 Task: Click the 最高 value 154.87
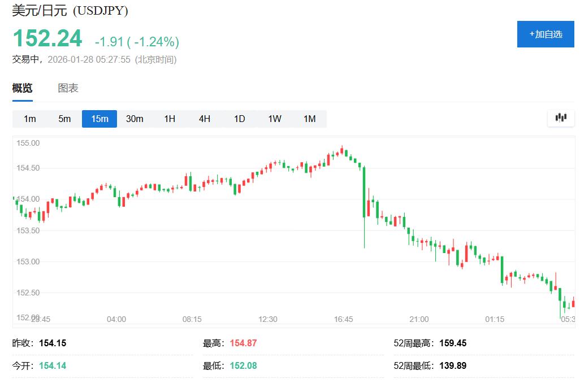243,343
